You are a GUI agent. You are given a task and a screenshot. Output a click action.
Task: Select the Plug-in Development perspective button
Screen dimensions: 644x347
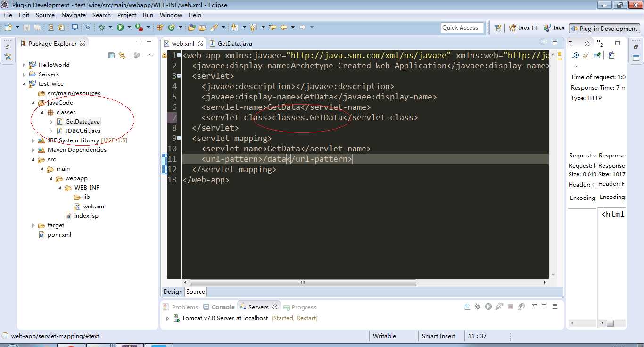(604, 28)
